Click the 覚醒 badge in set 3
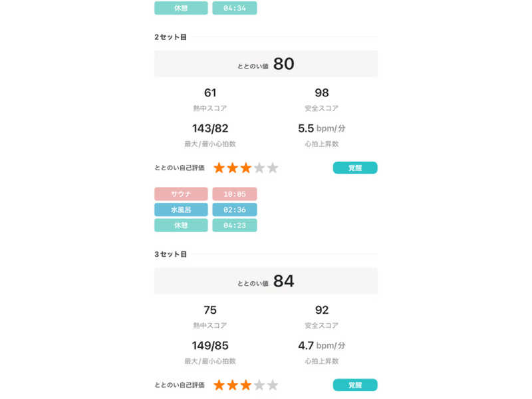Screen dimensions: 532x399 pos(355,385)
